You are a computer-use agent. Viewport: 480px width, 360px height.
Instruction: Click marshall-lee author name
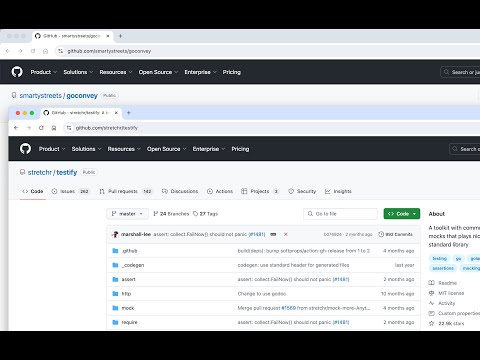[136, 234]
